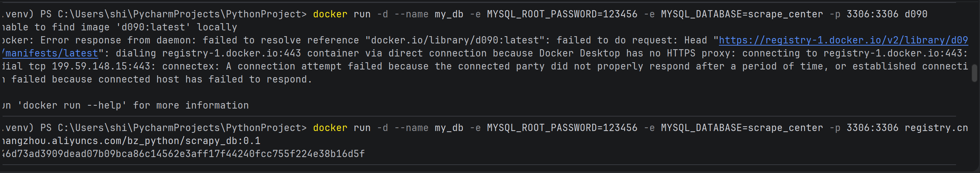Click my_db container name in first command
The height and width of the screenshot is (173, 980).
point(449,14)
